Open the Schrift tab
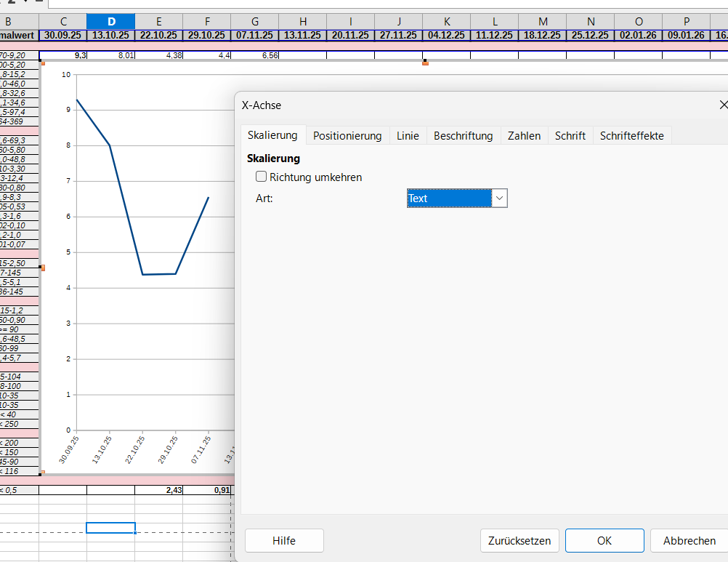Image resolution: width=728 pixels, height=562 pixels. 570,136
